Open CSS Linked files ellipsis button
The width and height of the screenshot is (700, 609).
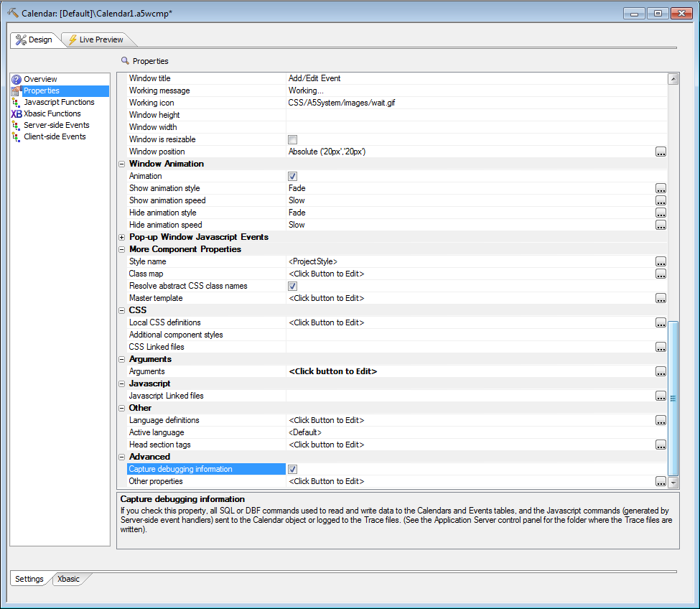661,347
